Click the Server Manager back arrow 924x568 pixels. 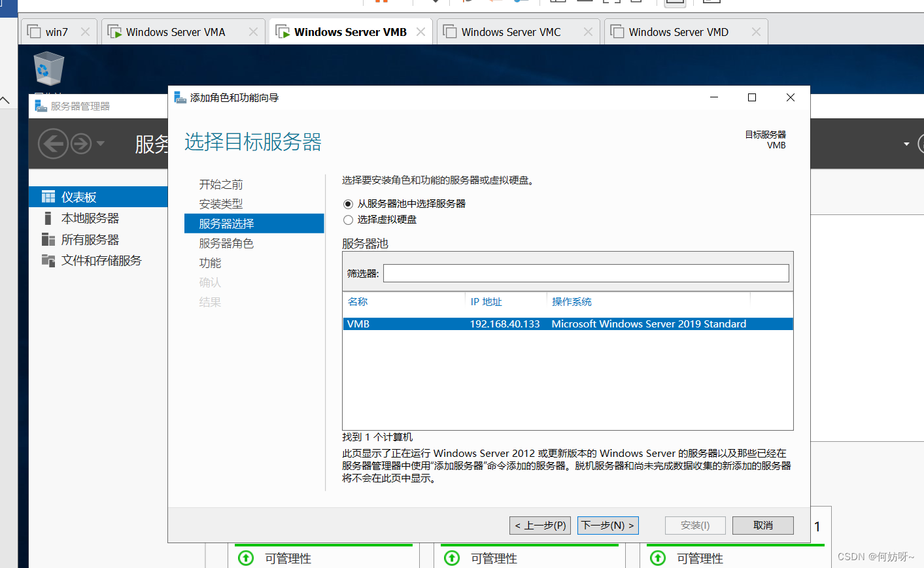click(x=53, y=143)
